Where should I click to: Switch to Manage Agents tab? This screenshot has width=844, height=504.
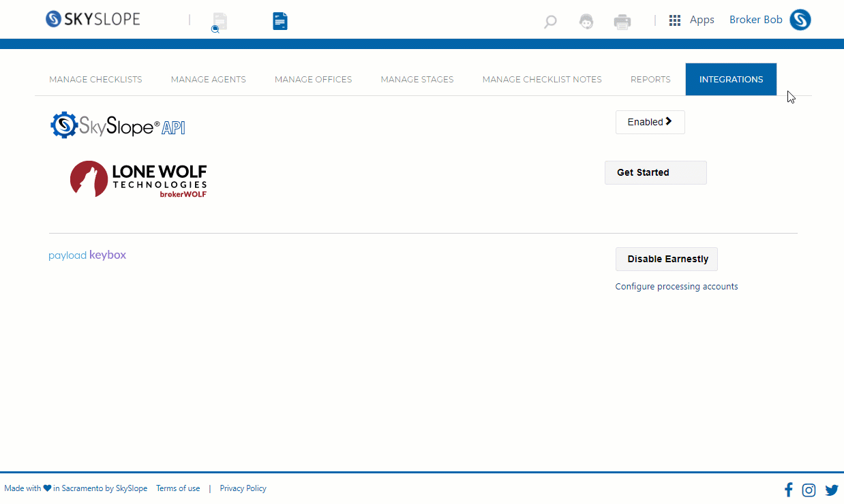pyautogui.click(x=209, y=80)
